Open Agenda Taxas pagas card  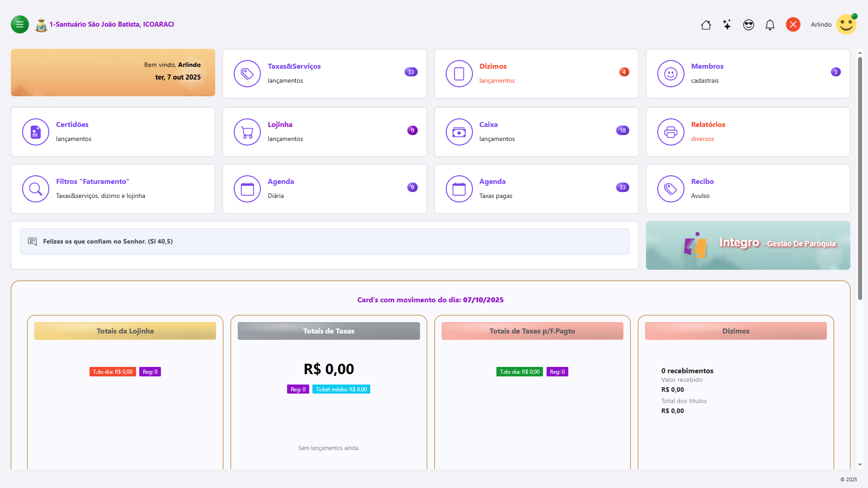(536, 189)
